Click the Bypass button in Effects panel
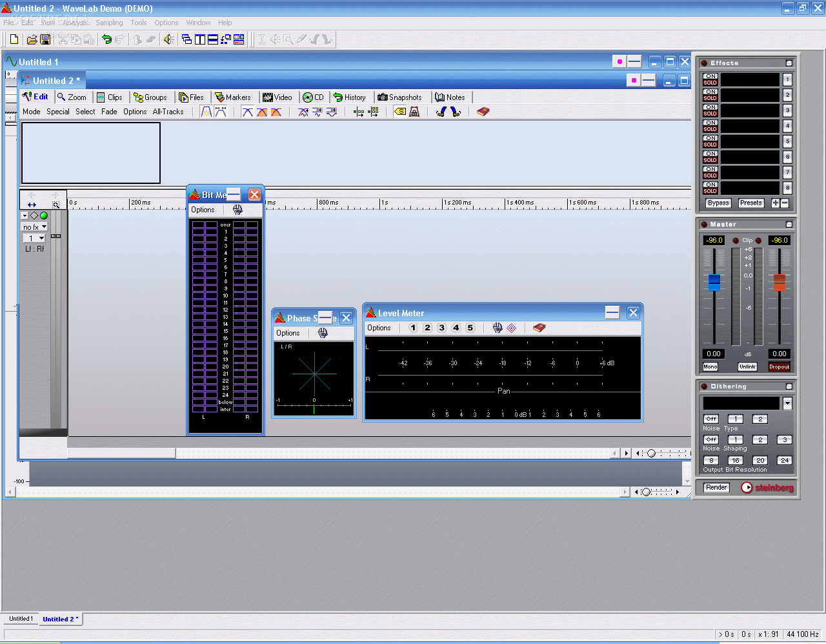The image size is (826, 644). (x=718, y=203)
